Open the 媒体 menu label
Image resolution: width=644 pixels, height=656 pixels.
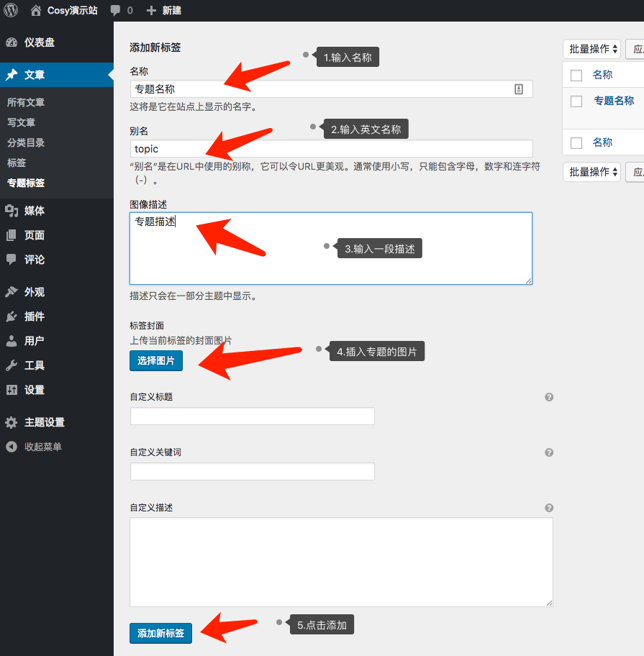[35, 211]
